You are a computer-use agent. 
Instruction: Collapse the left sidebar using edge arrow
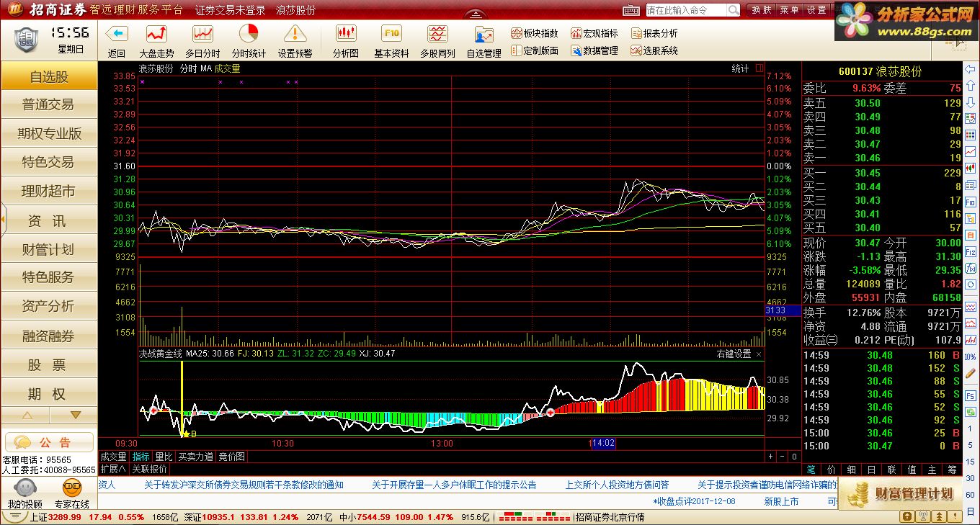click(x=3, y=218)
